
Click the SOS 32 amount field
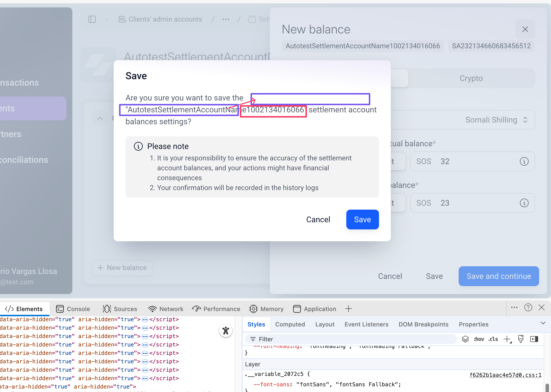click(473, 161)
